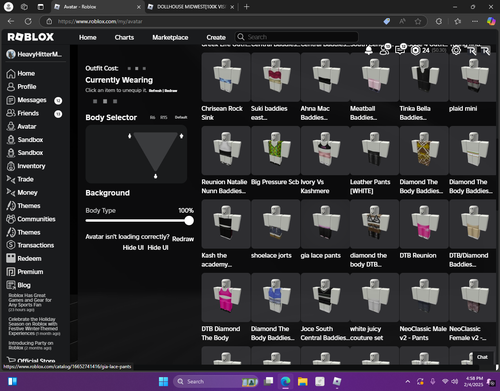This screenshot has width=500, height=391.
Task: Click the Home icon in the sidebar
Action: click(11, 74)
